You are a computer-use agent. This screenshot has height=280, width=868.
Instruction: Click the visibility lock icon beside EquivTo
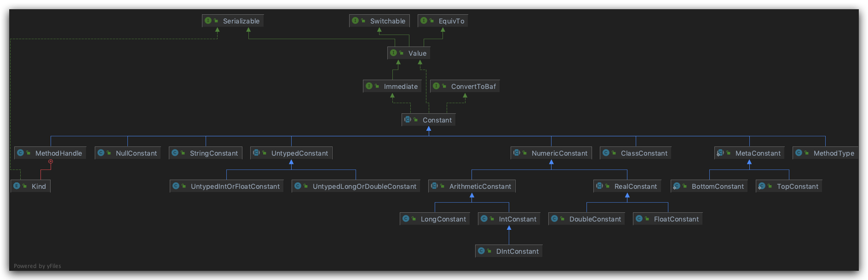point(431,21)
